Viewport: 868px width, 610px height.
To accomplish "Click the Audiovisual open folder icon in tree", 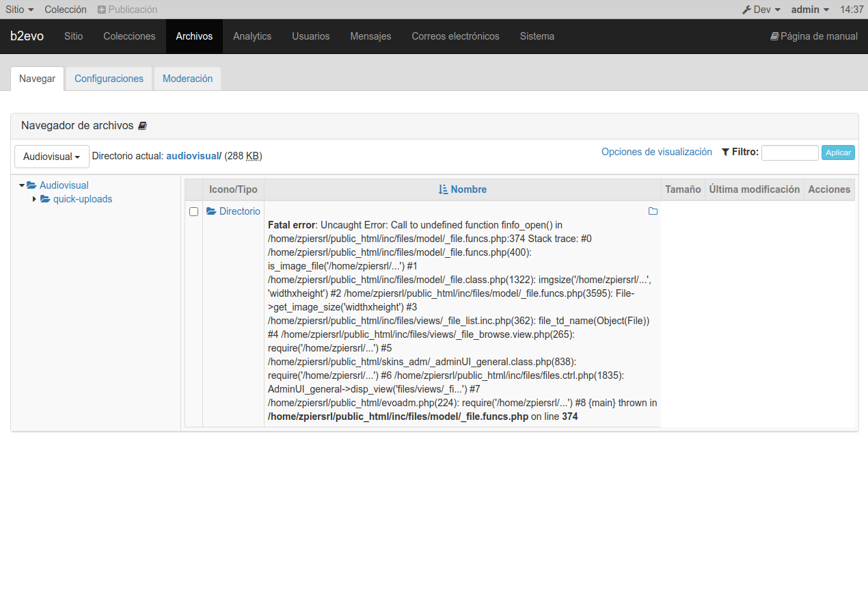I will point(31,185).
